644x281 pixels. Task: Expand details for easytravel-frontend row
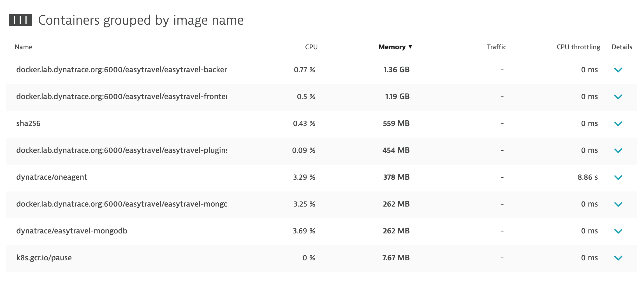tap(618, 97)
